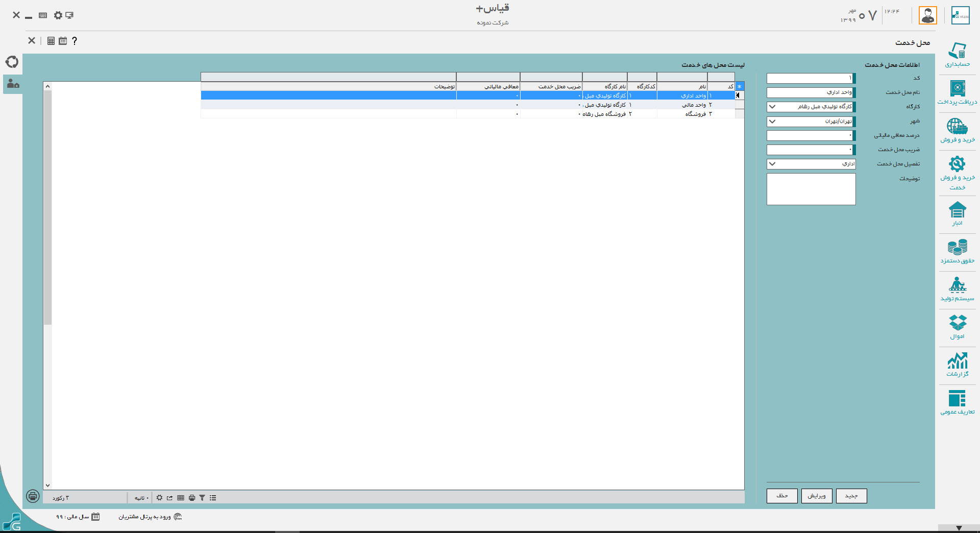The width and height of the screenshot is (980, 533).
Task: Click the round printer icon at bottom left
Action: click(33, 496)
